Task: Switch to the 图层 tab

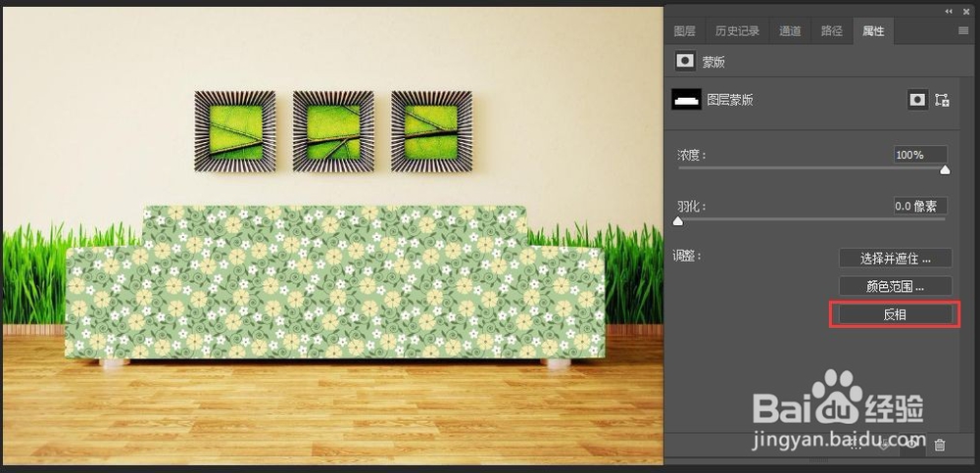Action: point(684,31)
